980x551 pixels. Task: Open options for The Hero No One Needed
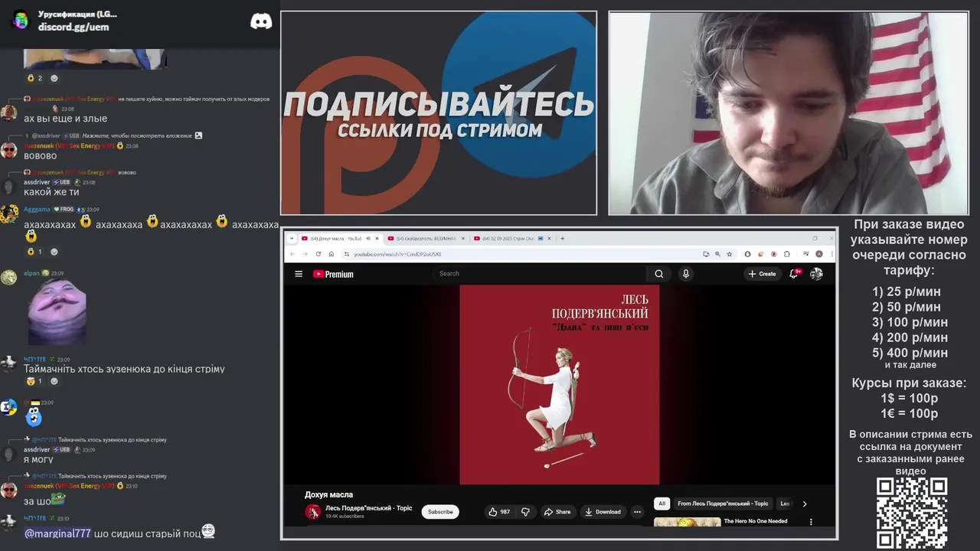coord(811,522)
